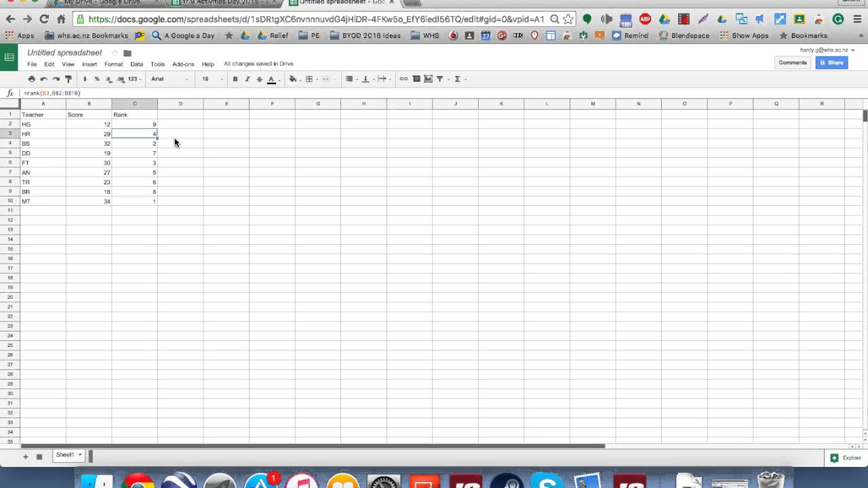Viewport: 868px width, 488px height.
Task: Open the fill color picker
Action: (x=293, y=79)
